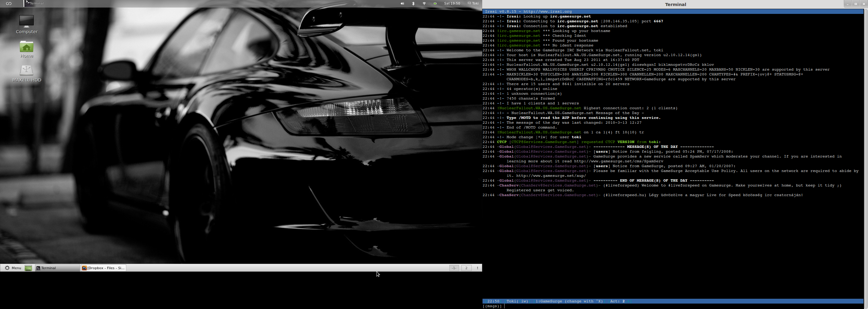Image resolution: width=868 pixels, height=309 pixels.
Task: Open the Toki user menu
Action: [473, 3]
